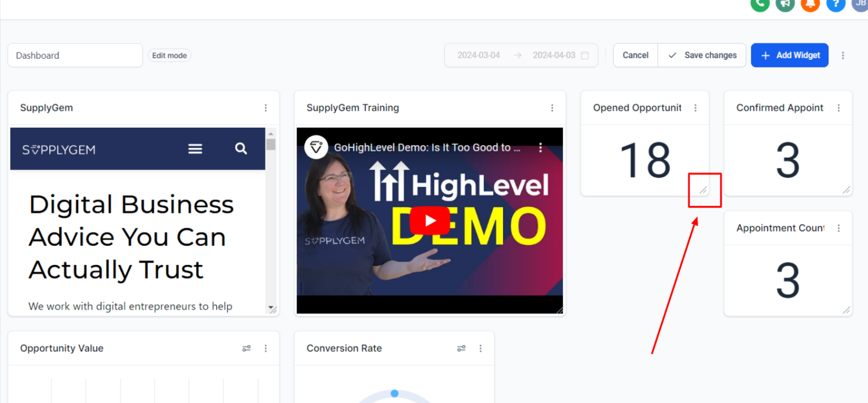The image size is (868, 403).
Task: Open the phone icon in the header
Action: point(759,5)
